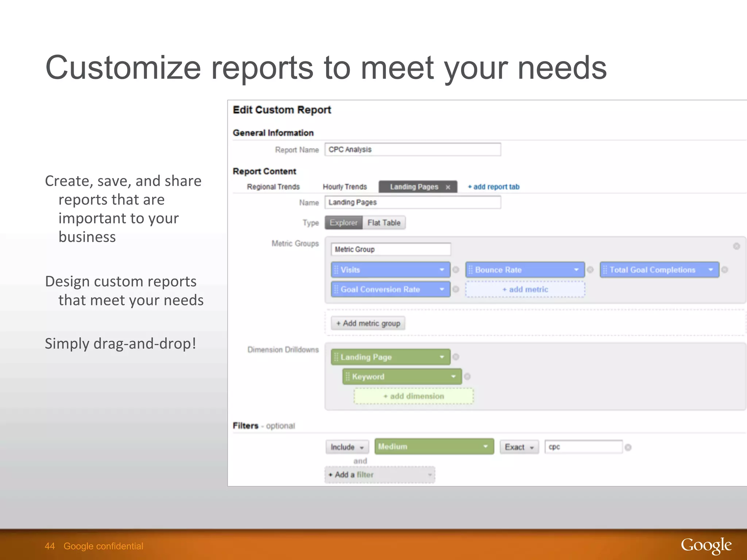Screen dimensions: 747x560
Task: Remove the Bounce Rate metric
Action: pyautogui.click(x=590, y=270)
